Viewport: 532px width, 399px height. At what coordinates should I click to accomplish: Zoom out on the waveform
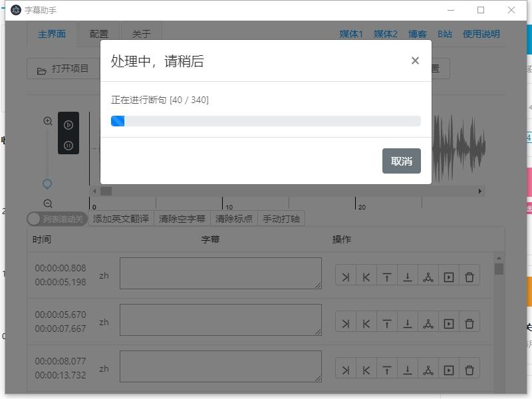click(x=48, y=203)
